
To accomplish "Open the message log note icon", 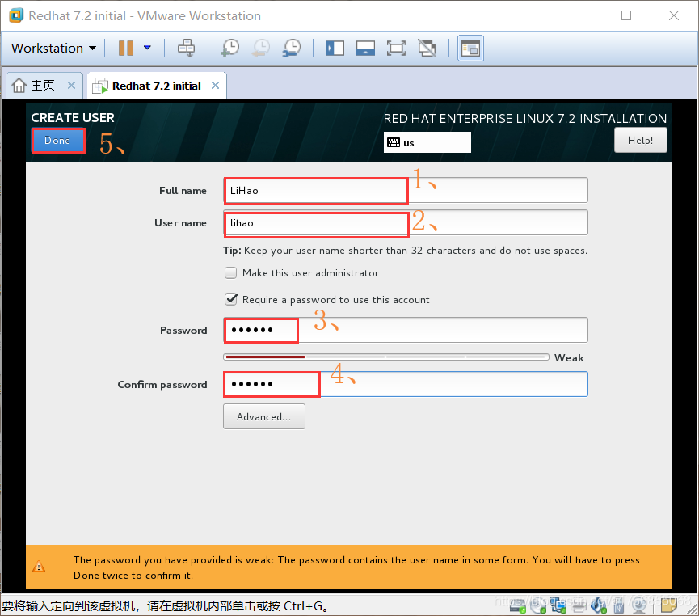I will [668, 605].
